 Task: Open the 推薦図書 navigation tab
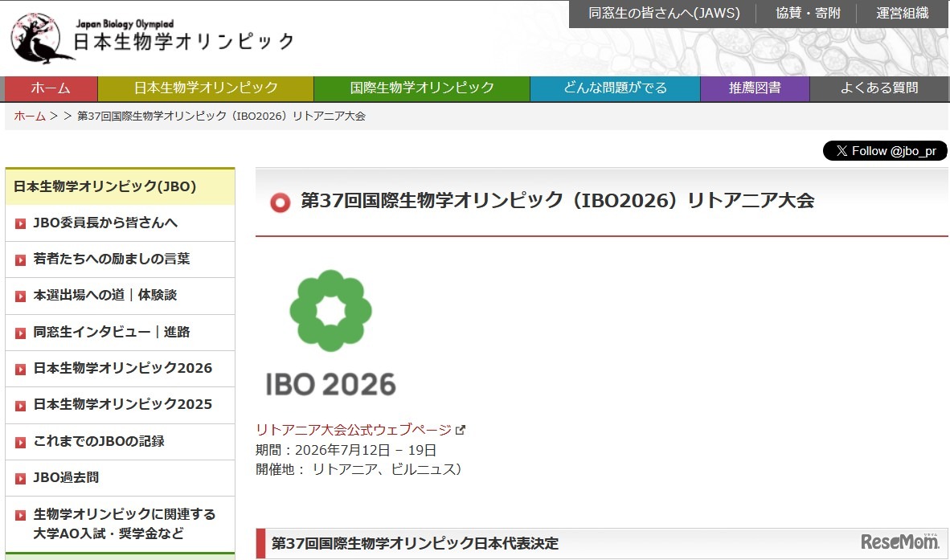755,88
